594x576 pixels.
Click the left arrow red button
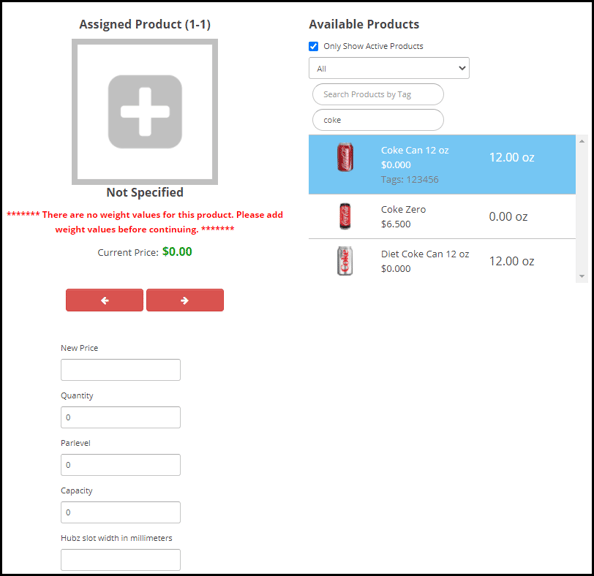(x=105, y=300)
